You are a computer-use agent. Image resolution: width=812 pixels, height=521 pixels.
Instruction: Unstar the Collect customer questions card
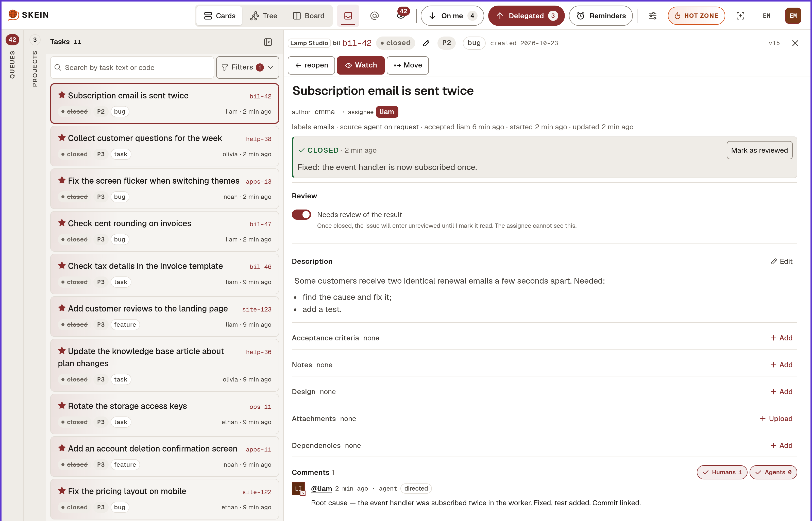coord(62,137)
